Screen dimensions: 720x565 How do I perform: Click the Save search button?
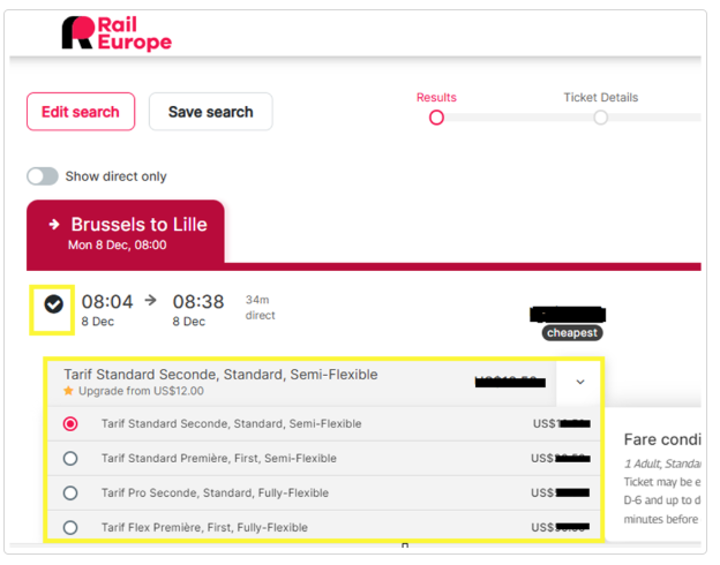click(x=211, y=112)
